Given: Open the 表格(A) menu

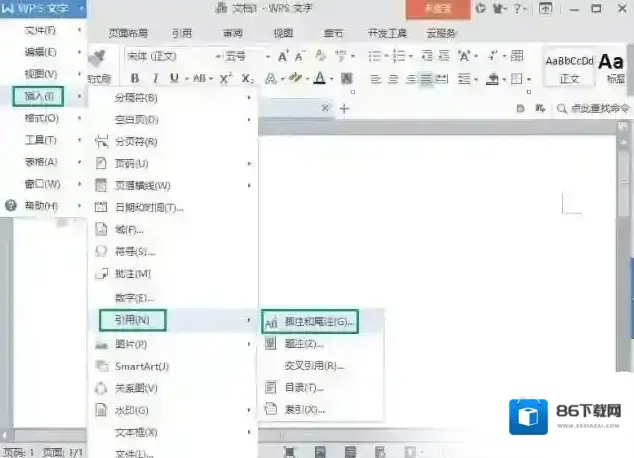Looking at the screenshot, I should click(43, 162).
